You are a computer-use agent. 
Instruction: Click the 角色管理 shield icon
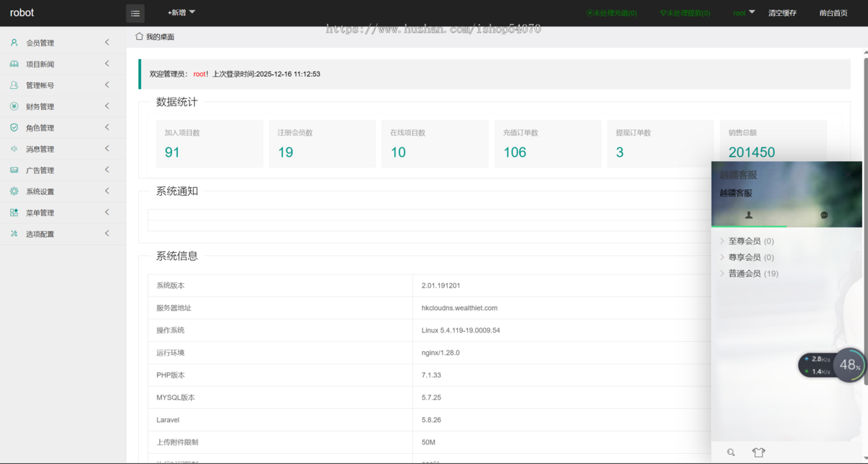tap(14, 127)
